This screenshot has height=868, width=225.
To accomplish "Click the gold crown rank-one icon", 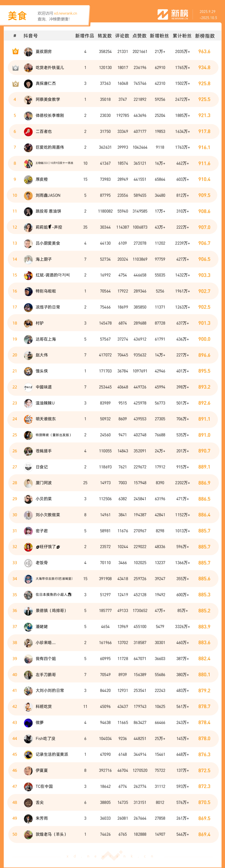I will (15, 52).
